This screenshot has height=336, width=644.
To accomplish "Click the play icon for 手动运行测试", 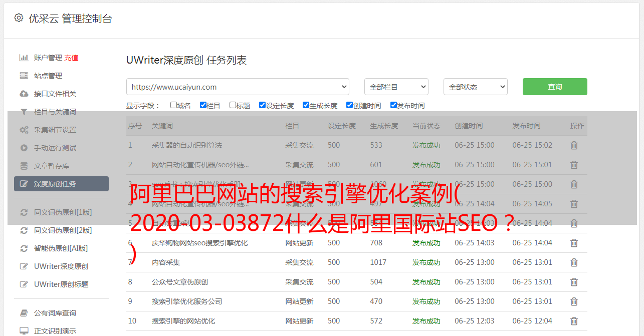I will [24, 148].
